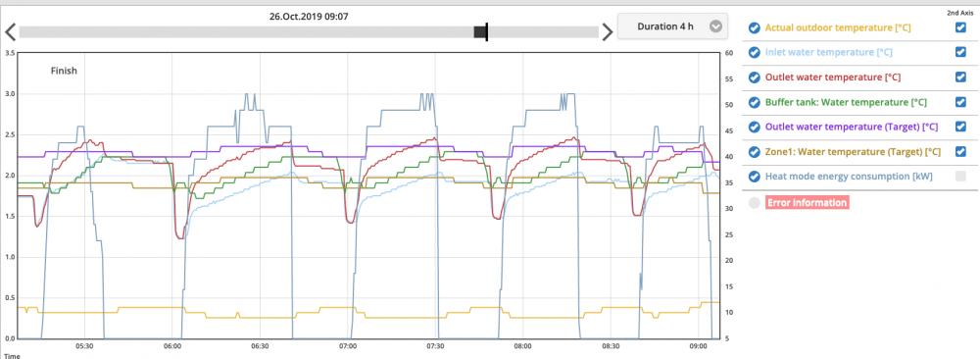Toggle Buffer tank Water temperature series visibility
980x359 pixels.
[755, 102]
